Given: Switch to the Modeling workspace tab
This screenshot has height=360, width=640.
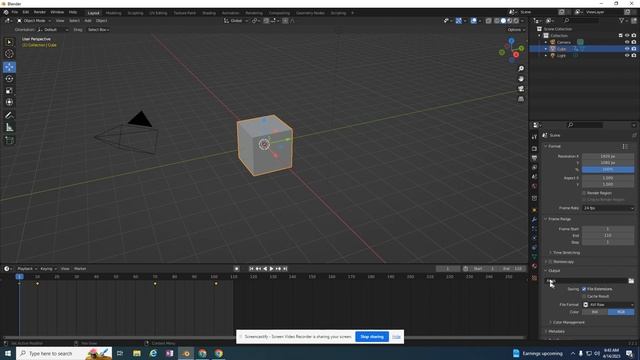Looking at the screenshot, I should 113,13.
